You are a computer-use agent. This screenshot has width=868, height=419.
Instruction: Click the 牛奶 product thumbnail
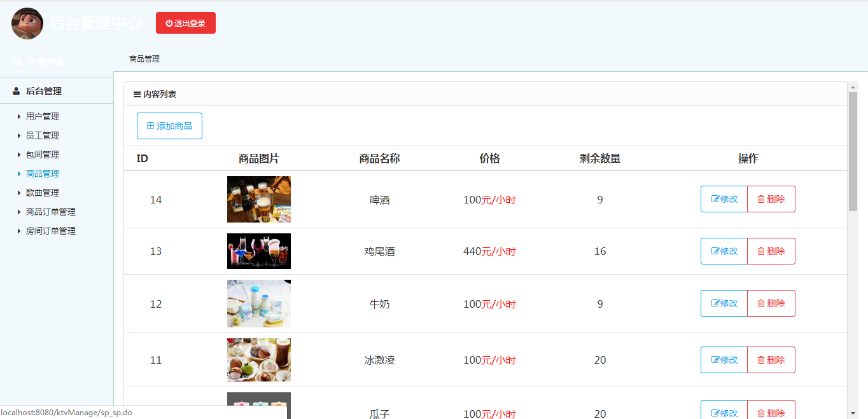pyautogui.click(x=259, y=304)
